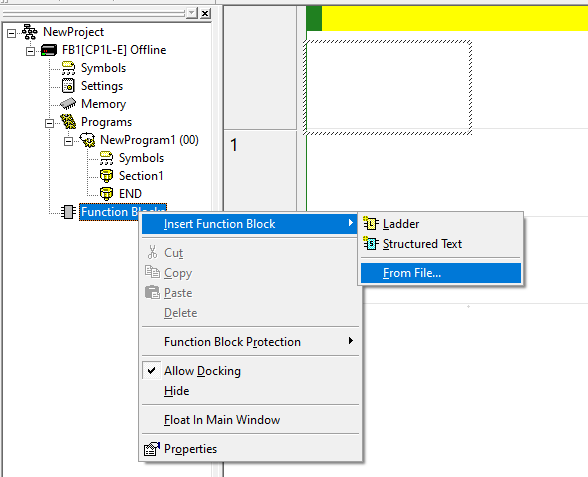Click the Function Blocks chip icon

click(68, 212)
